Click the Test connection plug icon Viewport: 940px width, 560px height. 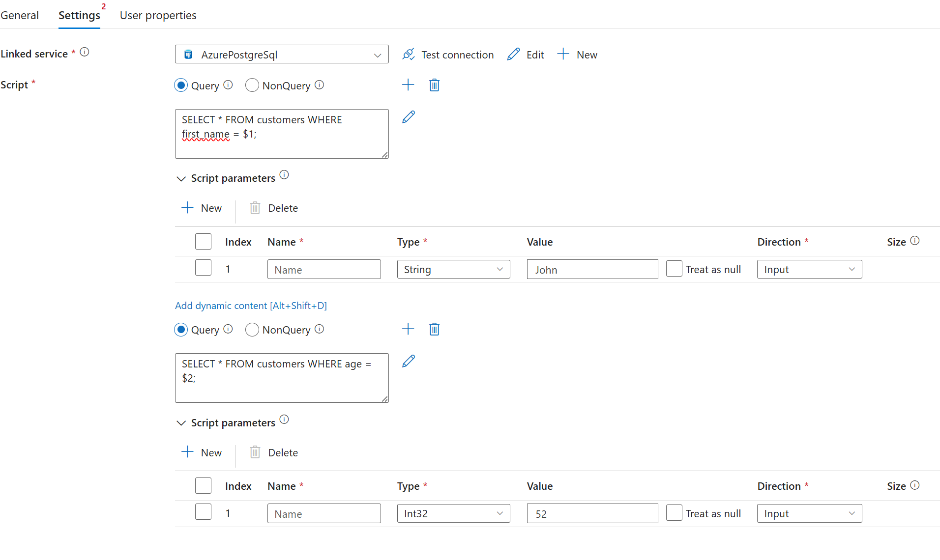pyautogui.click(x=409, y=55)
